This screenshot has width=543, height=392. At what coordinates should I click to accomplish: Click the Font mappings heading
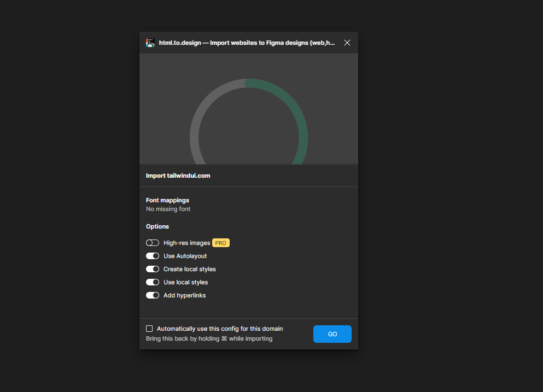[167, 200]
